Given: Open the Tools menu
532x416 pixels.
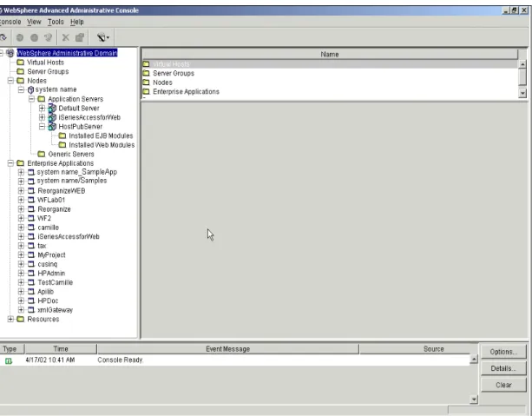Looking at the screenshot, I should coord(56,22).
